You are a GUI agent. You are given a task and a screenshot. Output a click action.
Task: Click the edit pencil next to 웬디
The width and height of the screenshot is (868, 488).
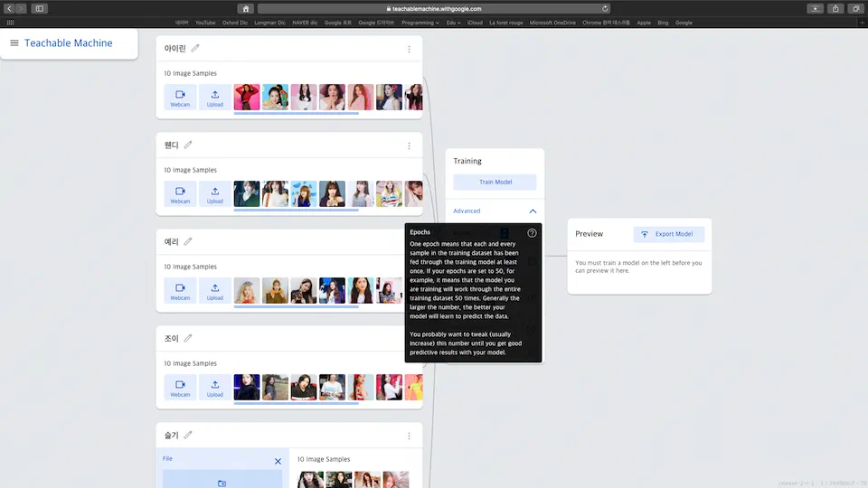188,145
